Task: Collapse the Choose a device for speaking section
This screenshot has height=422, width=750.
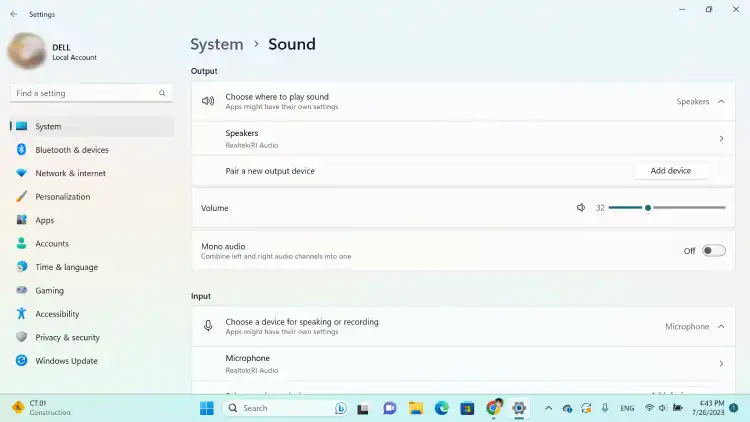Action: tap(721, 326)
